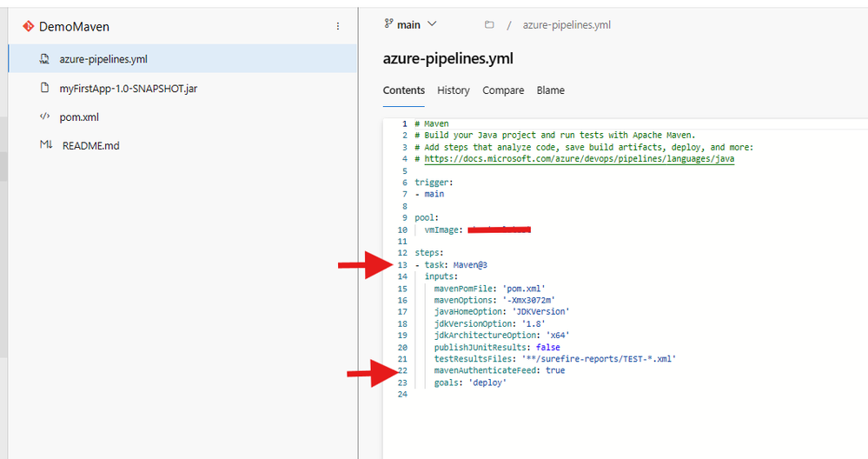Click the jdkVersionOption '1.8' line
The height and width of the screenshot is (459, 868).
point(490,324)
